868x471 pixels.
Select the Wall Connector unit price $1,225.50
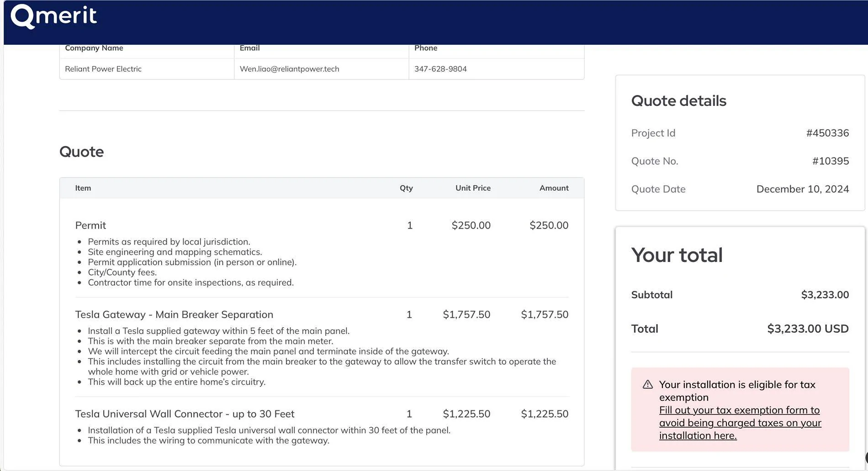point(466,414)
